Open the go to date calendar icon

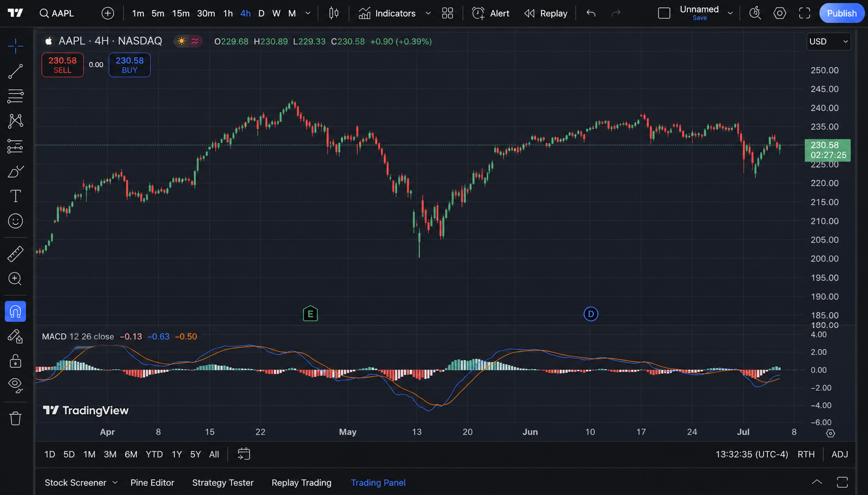coord(244,454)
